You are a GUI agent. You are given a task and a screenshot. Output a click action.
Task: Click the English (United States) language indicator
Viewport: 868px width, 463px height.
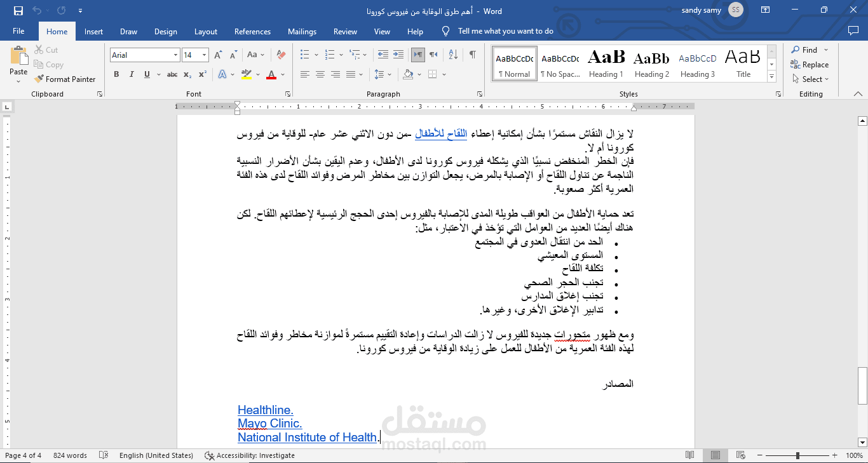click(x=156, y=455)
